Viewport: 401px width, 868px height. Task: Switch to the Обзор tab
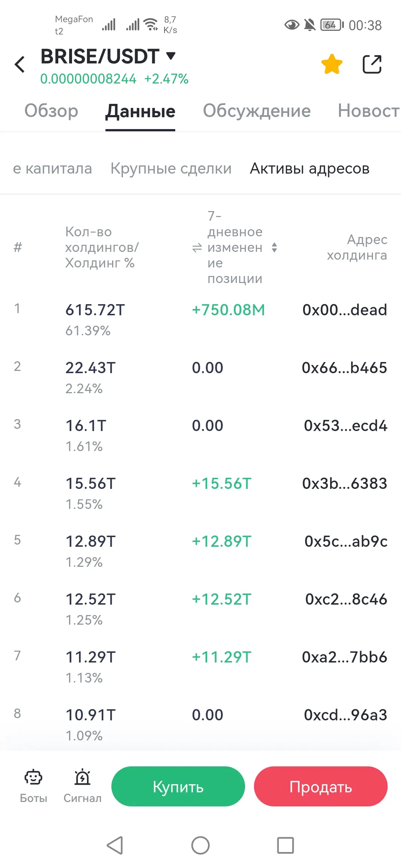click(51, 111)
